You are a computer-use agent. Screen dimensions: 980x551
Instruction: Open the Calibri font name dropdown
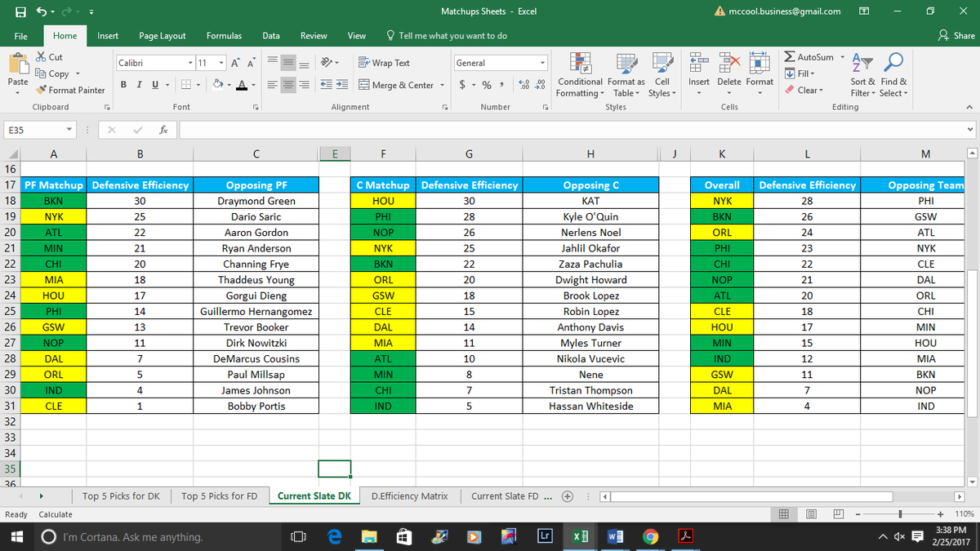tap(190, 63)
